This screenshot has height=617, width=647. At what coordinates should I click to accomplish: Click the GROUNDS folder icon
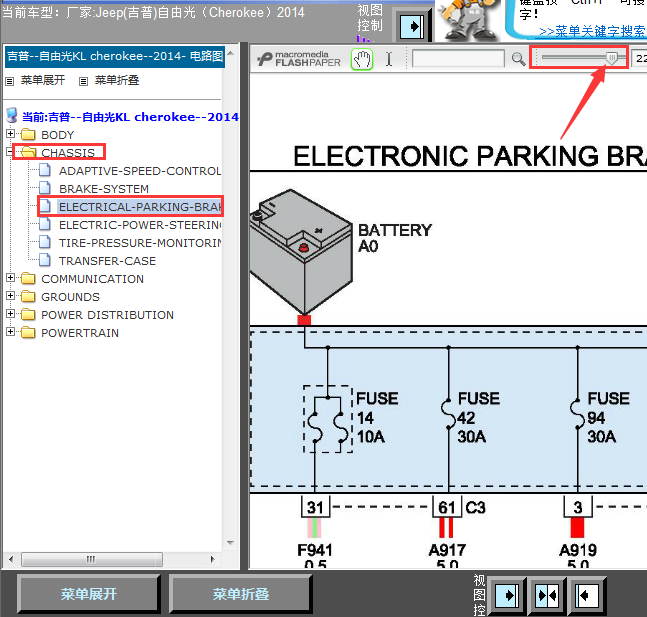tap(28, 296)
